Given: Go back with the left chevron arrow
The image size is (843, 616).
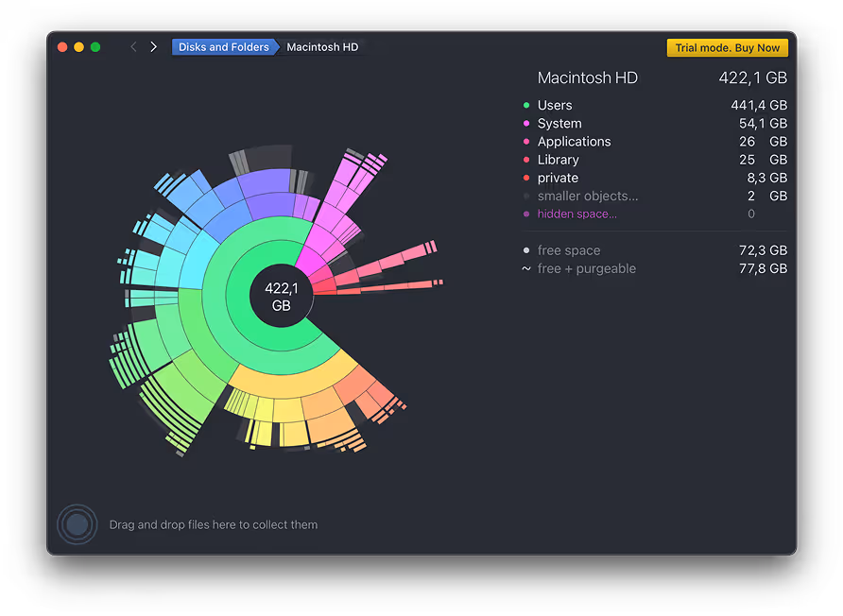Looking at the screenshot, I should 134,47.
